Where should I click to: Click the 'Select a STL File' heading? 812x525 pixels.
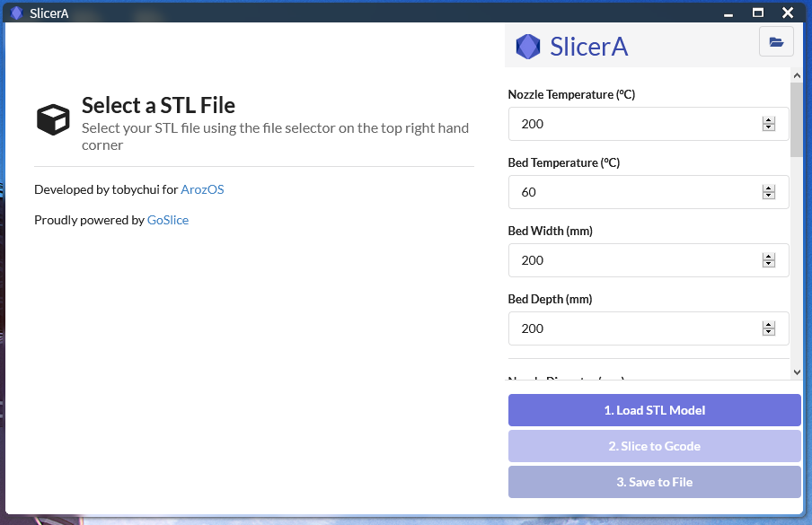click(x=158, y=106)
